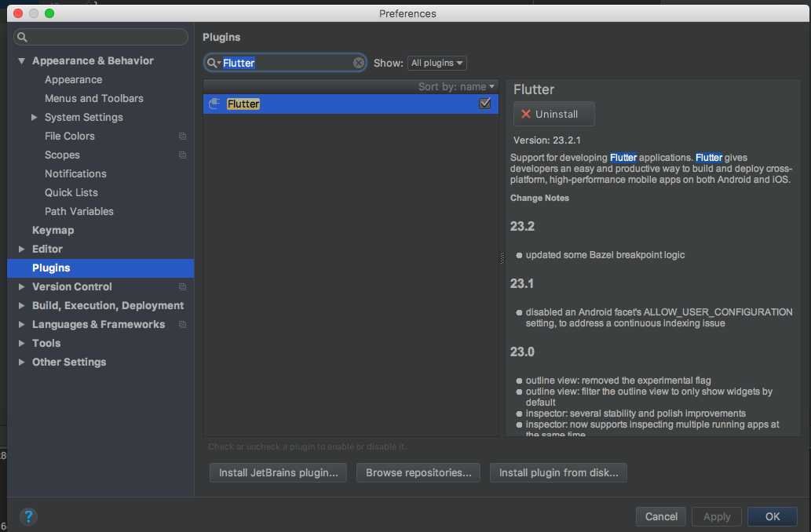Click the 23.0 change notes heading
This screenshot has width=811, height=532.
522,352
